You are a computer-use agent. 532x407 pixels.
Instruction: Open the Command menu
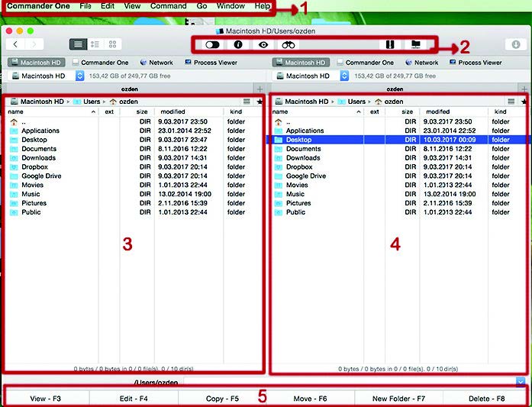(x=168, y=6)
